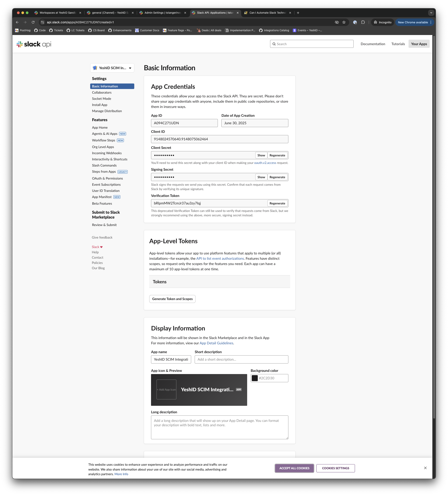This screenshot has width=448, height=495.
Task: Click the background color swatch
Action: (255, 378)
